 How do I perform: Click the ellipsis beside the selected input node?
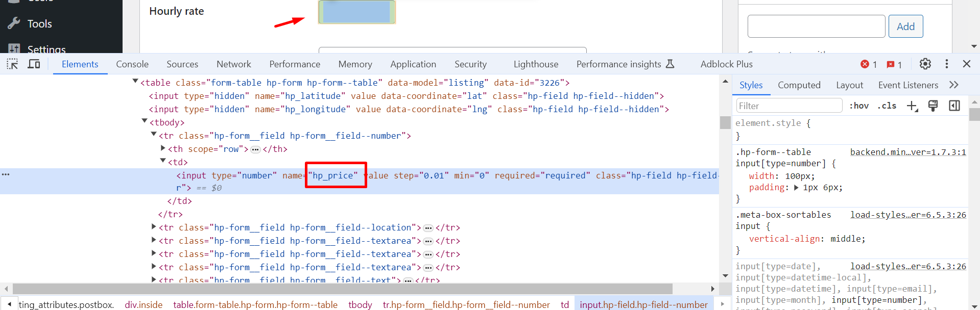[x=6, y=174]
